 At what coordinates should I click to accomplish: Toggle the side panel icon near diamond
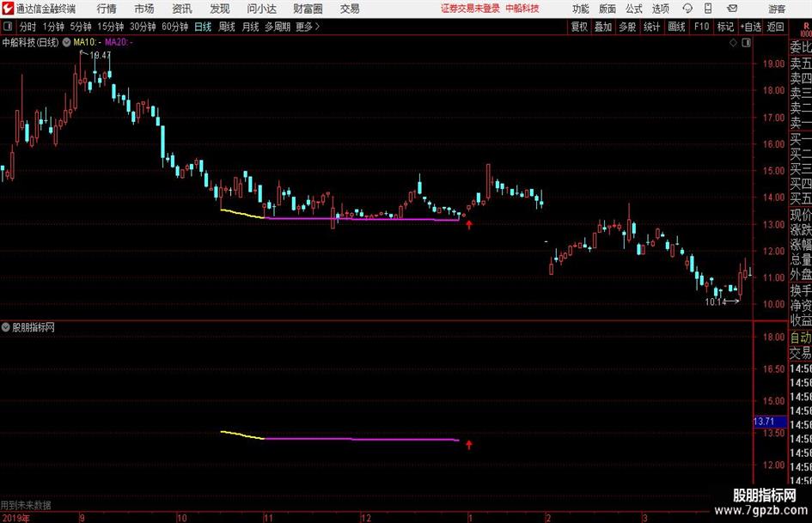[x=746, y=43]
